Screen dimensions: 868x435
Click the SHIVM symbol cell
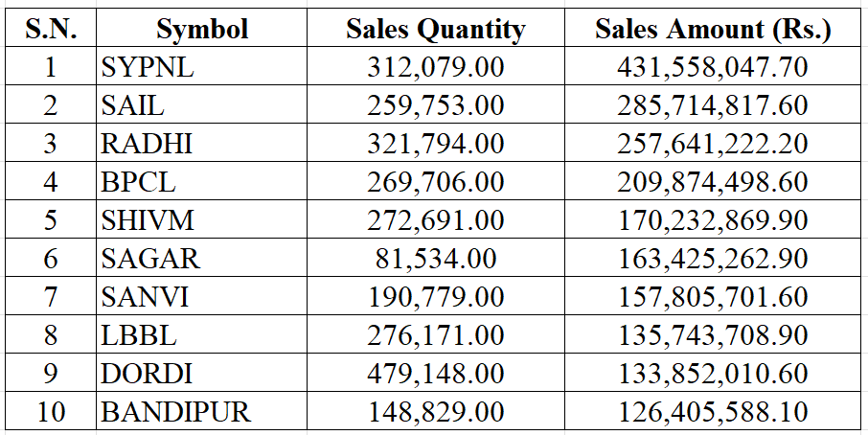(x=148, y=220)
